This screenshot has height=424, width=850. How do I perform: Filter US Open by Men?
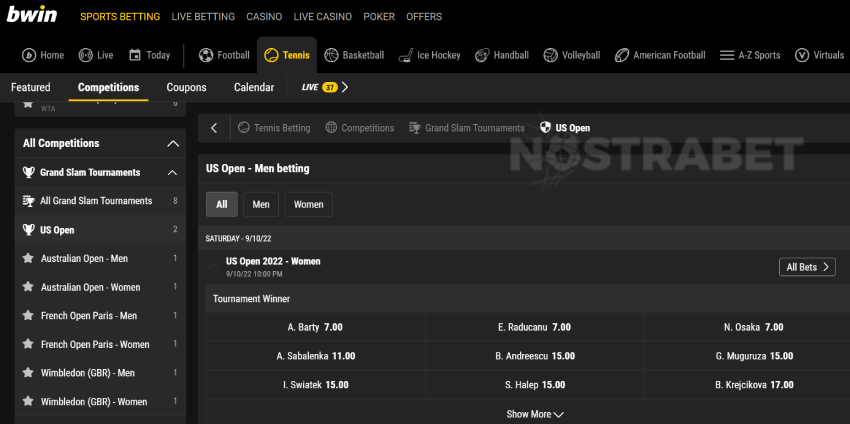(261, 204)
